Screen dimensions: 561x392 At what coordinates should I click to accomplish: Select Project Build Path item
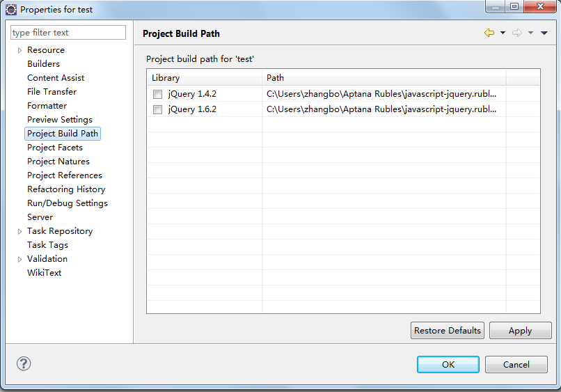click(63, 134)
